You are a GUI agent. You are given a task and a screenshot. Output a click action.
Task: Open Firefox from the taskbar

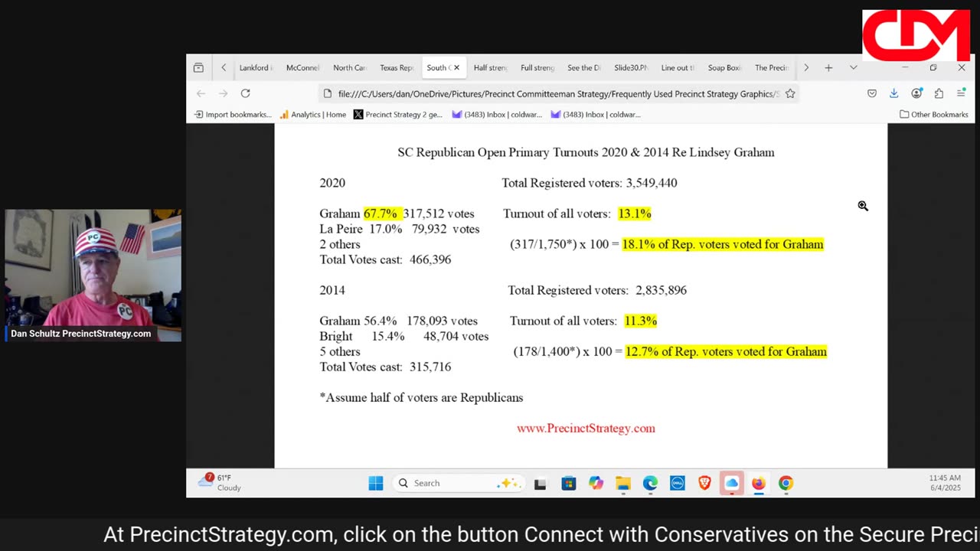tap(759, 483)
